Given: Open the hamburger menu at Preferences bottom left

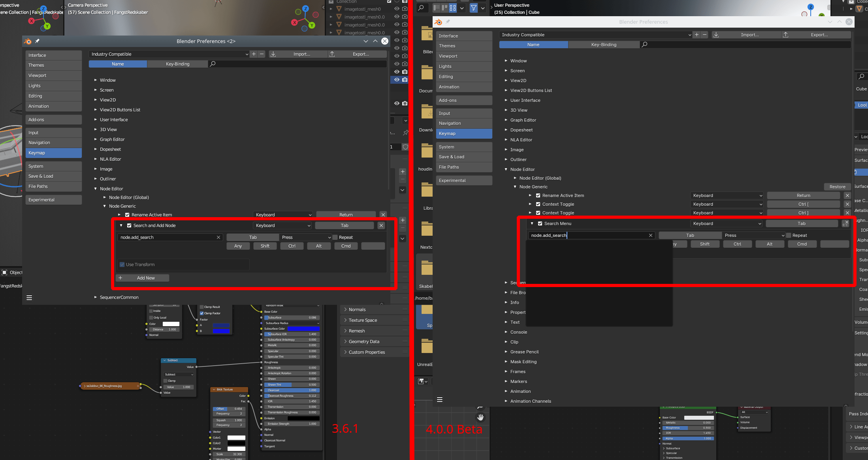Looking at the screenshot, I should pyautogui.click(x=29, y=297).
